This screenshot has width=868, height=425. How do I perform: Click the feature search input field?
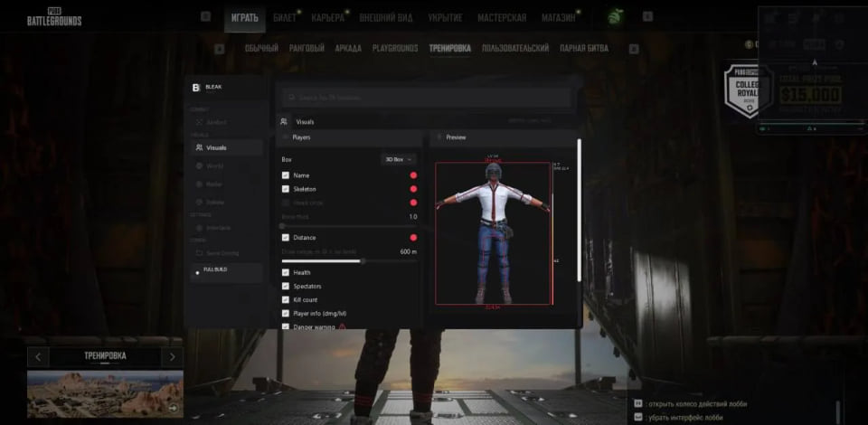[x=427, y=98]
